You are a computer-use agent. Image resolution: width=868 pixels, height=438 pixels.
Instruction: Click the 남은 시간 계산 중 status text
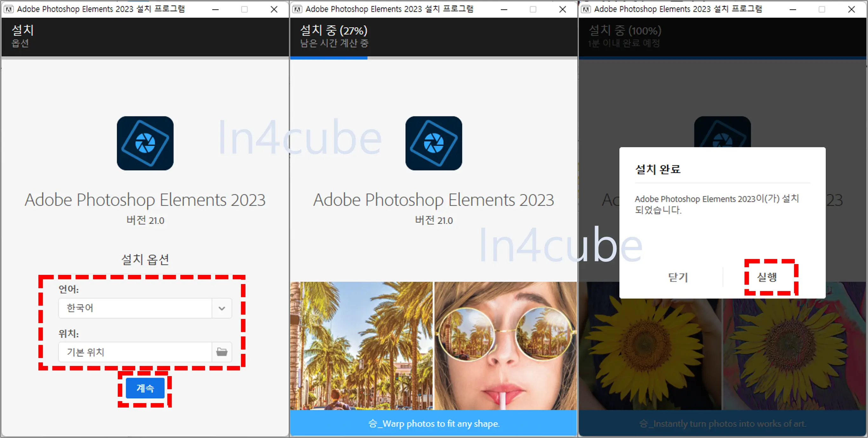(334, 43)
